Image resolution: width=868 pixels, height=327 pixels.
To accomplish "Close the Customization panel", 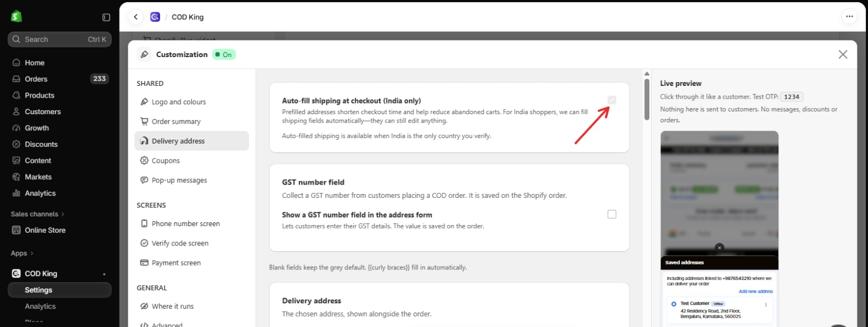I will point(843,54).
